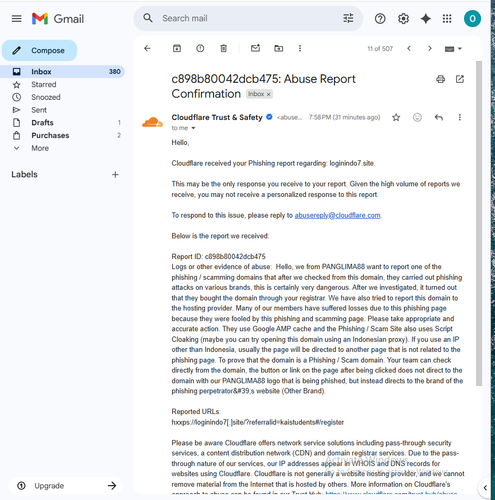Open the Drafts folder
Viewport: 495px width, 500px height.
(63, 123)
